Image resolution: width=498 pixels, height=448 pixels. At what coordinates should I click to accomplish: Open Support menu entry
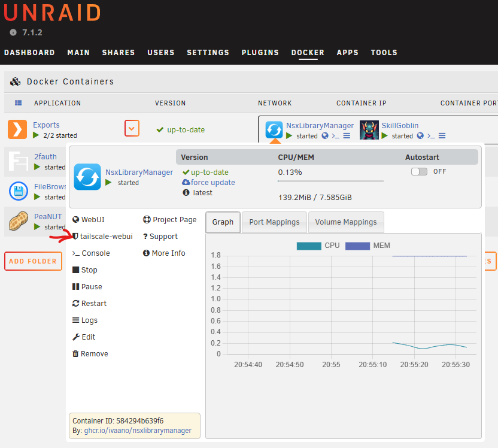[160, 237]
